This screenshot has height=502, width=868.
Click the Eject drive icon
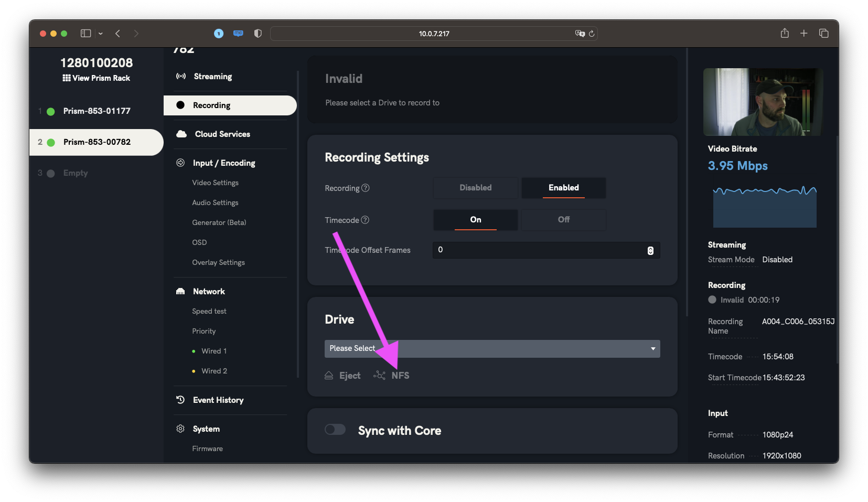click(329, 376)
